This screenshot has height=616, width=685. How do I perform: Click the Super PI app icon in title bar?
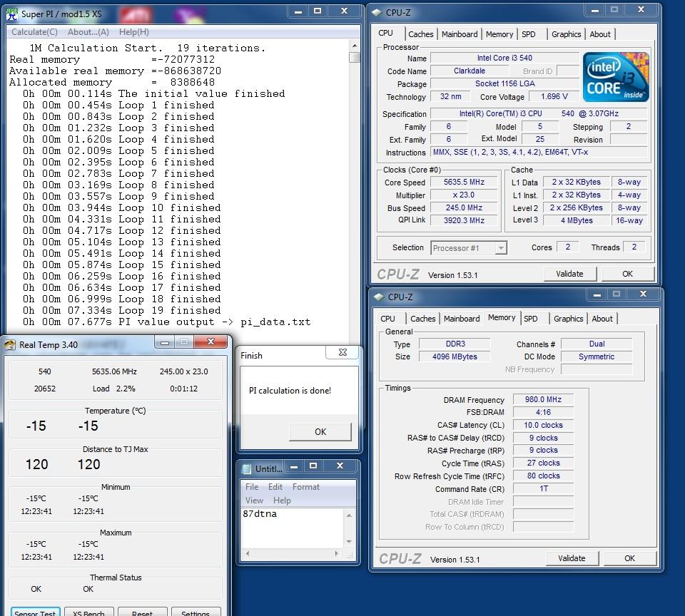pos(12,14)
